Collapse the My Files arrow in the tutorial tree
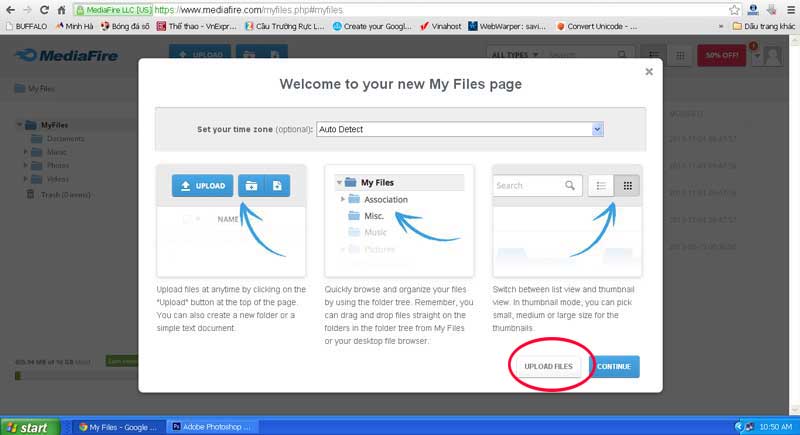This screenshot has width=800, height=435. coord(339,183)
